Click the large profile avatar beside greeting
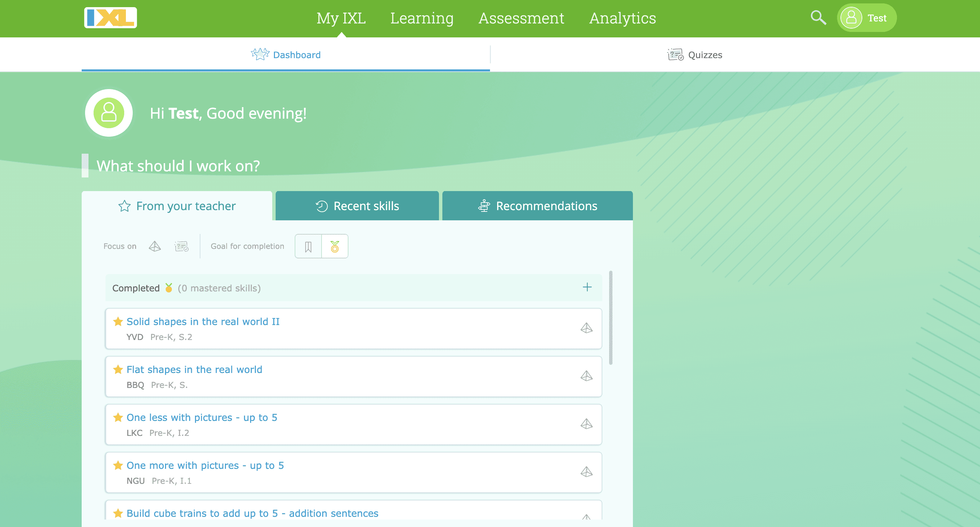980x527 pixels. [109, 113]
